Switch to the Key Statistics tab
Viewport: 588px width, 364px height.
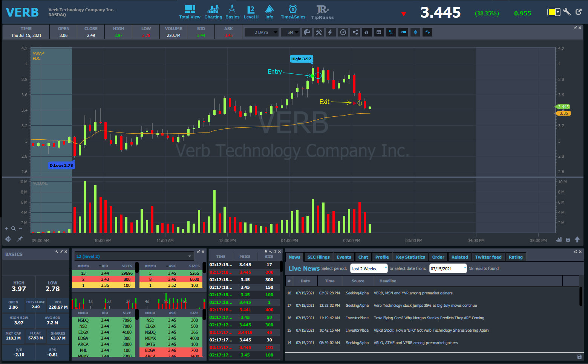coord(410,257)
